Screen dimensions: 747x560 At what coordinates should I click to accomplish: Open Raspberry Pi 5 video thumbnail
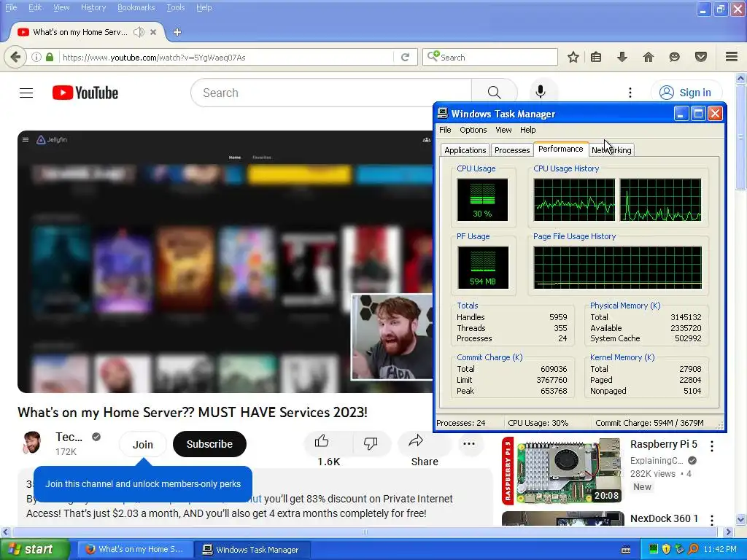(x=562, y=470)
